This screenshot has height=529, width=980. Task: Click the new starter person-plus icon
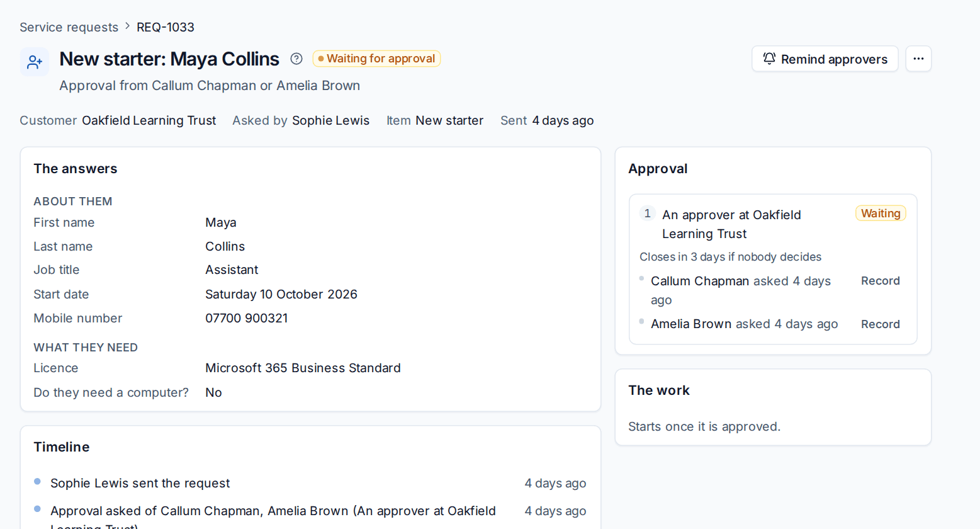pyautogui.click(x=35, y=62)
